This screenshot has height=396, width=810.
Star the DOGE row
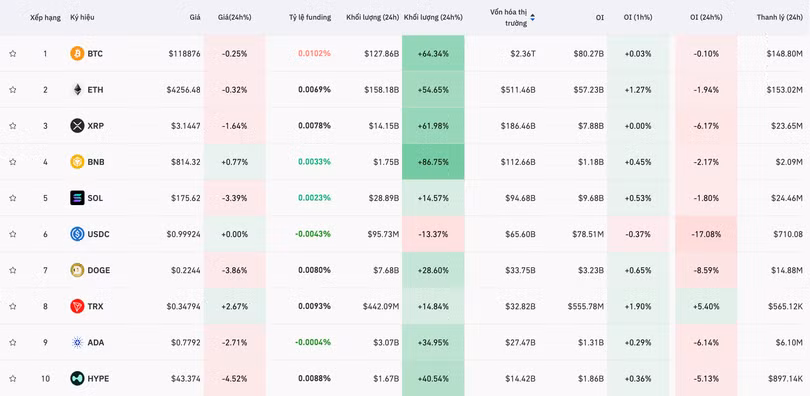12,270
